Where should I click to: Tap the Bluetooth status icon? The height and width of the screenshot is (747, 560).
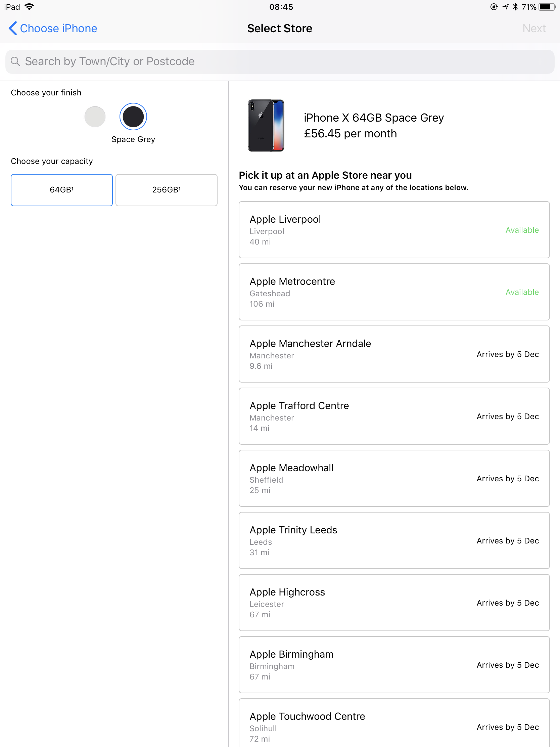[x=515, y=7]
